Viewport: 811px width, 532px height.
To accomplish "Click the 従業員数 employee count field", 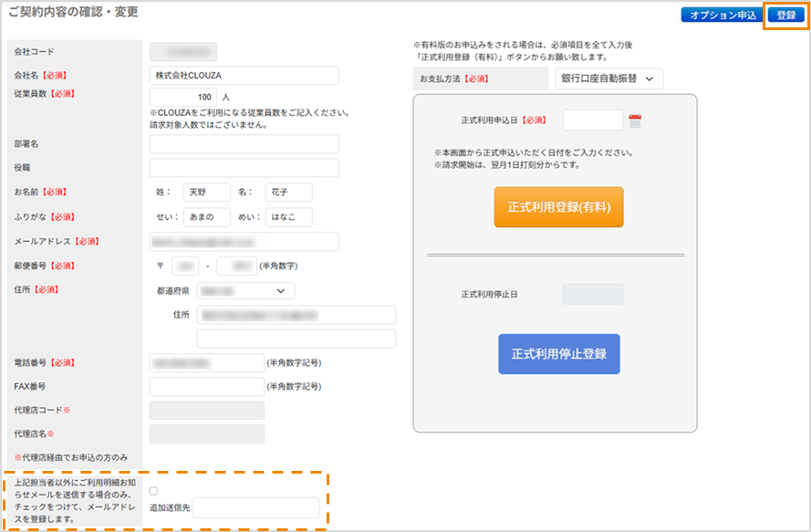I will pos(182,97).
